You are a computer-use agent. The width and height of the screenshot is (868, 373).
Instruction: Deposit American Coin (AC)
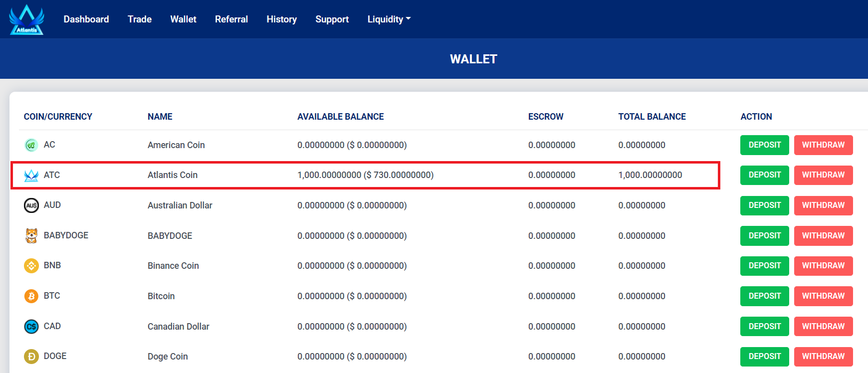tap(765, 145)
